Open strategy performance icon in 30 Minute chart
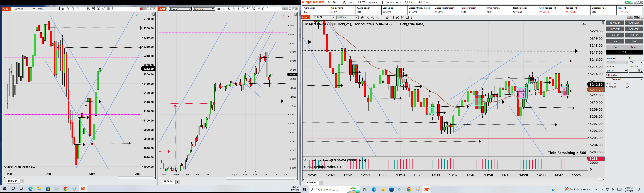The height and width of the screenshot is (193, 644). coord(264,9)
